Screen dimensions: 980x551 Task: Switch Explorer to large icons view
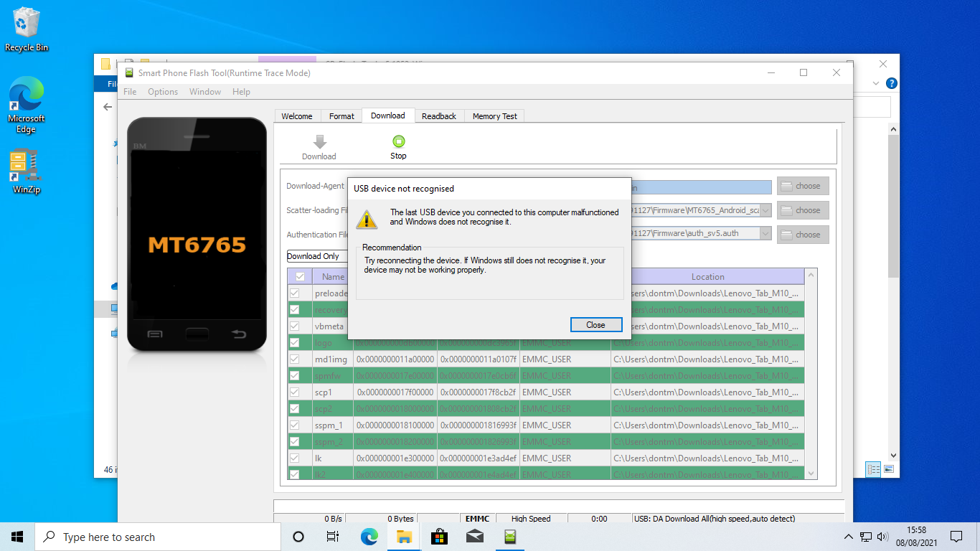pos(889,469)
